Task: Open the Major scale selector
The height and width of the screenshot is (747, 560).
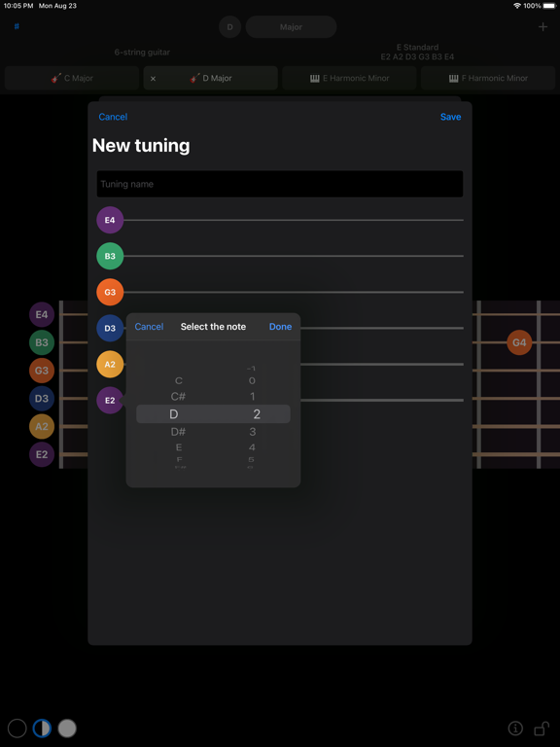Action: pyautogui.click(x=291, y=27)
